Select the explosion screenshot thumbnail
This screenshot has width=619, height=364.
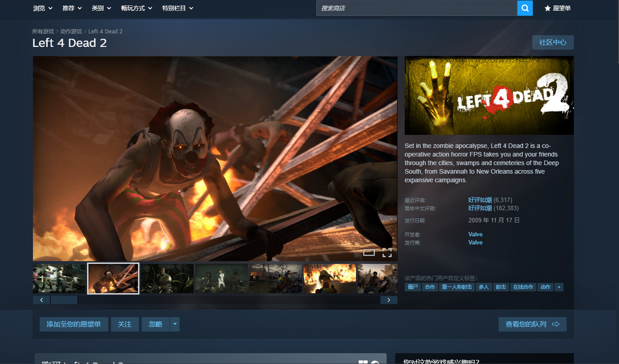[x=330, y=278]
